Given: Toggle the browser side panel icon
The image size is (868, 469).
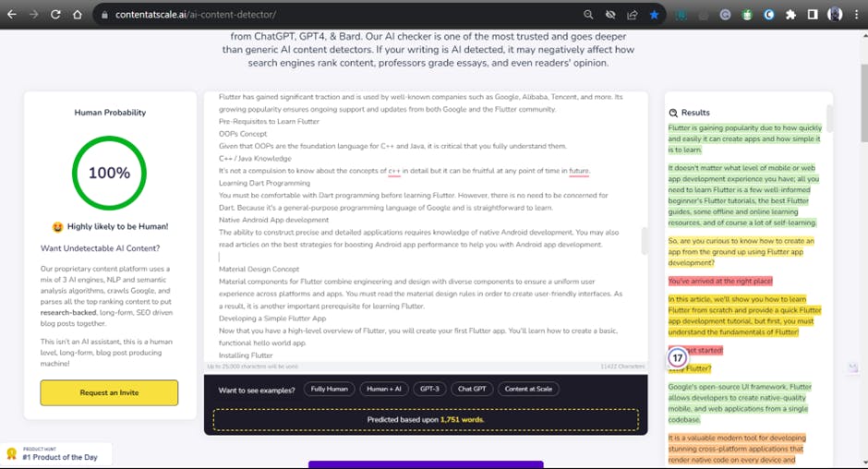Looking at the screenshot, I should (x=812, y=15).
